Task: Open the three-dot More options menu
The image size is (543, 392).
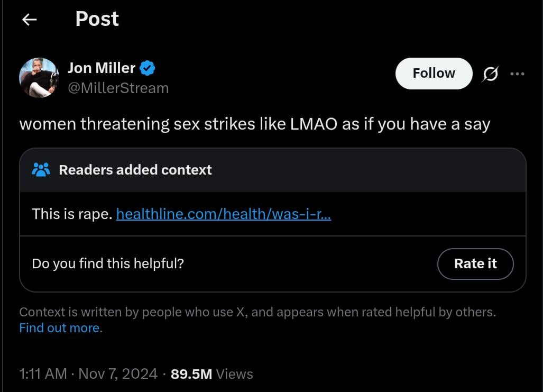Action: point(517,74)
